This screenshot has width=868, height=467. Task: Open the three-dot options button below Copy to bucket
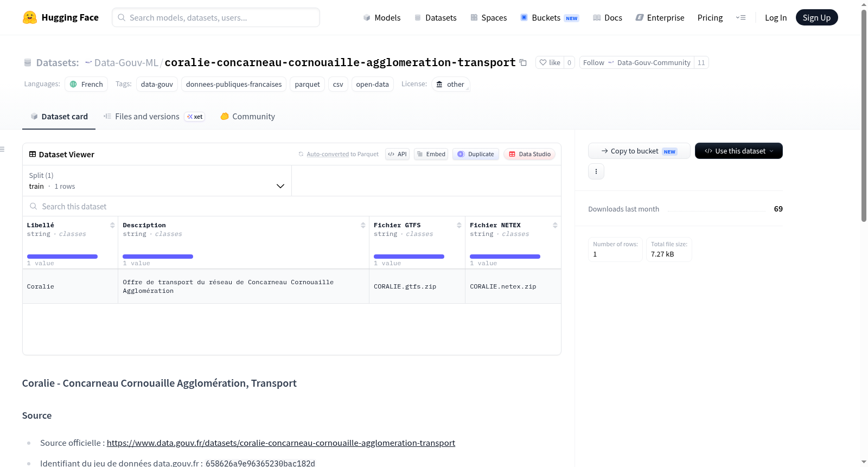pos(596,171)
